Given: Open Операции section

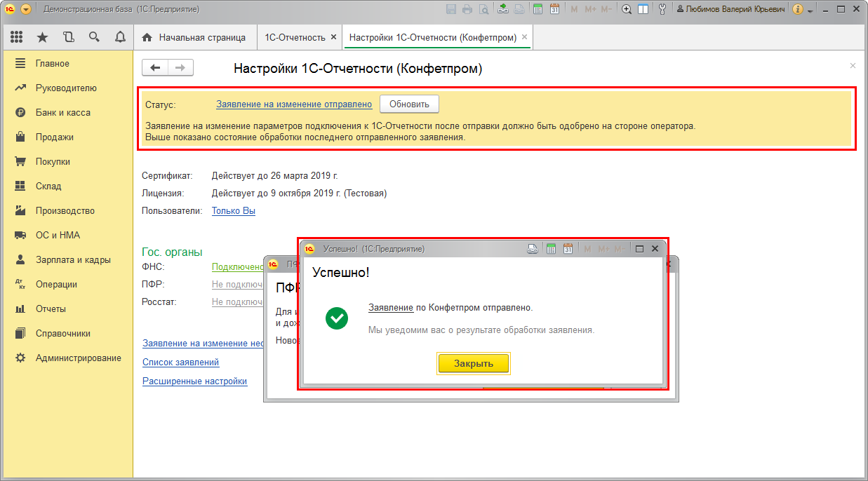Looking at the screenshot, I should click(67, 284).
